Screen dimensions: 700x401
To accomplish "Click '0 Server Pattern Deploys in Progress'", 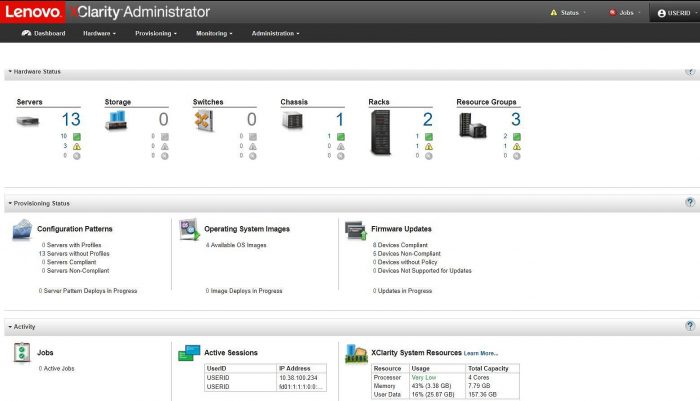I will coord(88,291).
